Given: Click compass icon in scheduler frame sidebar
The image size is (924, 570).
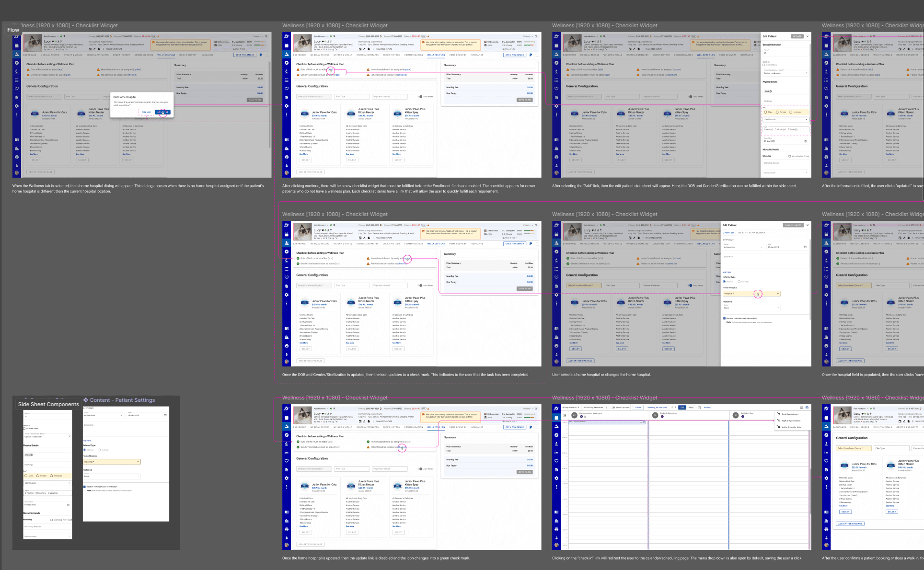Looking at the screenshot, I should tap(556, 435).
